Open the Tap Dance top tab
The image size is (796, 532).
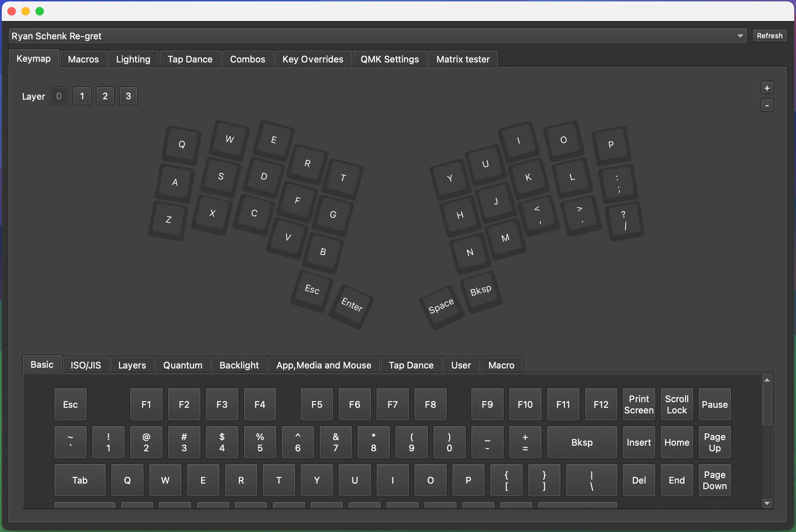(190, 59)
